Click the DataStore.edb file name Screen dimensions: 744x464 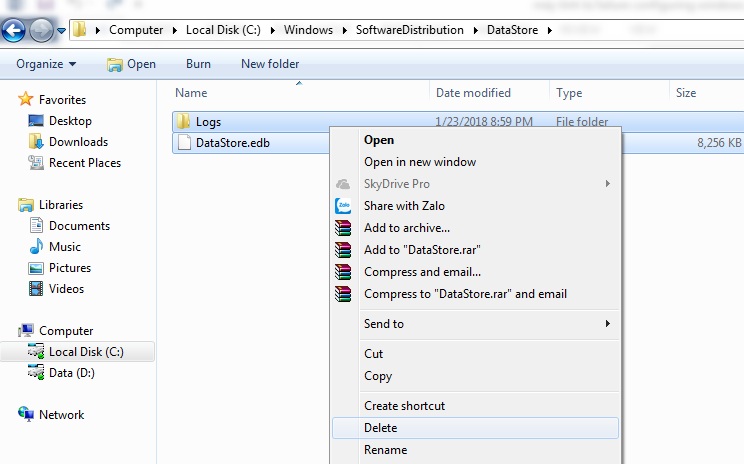point(232,143)
